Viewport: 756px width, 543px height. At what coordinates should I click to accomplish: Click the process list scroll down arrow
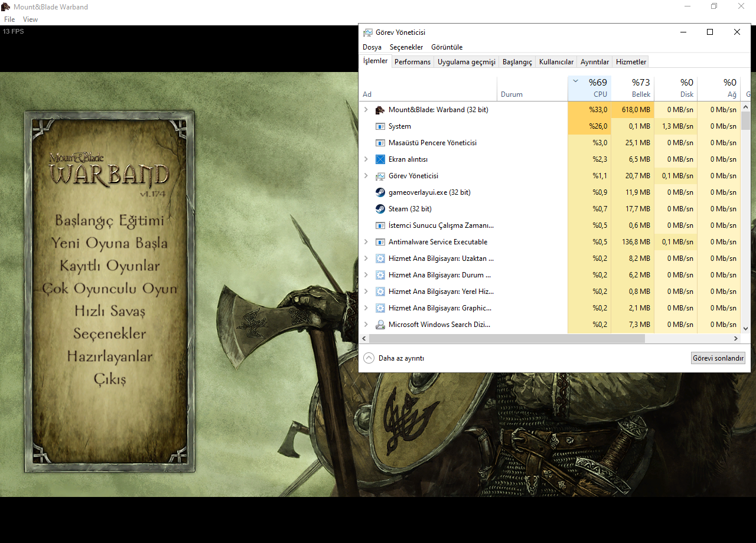745,328
